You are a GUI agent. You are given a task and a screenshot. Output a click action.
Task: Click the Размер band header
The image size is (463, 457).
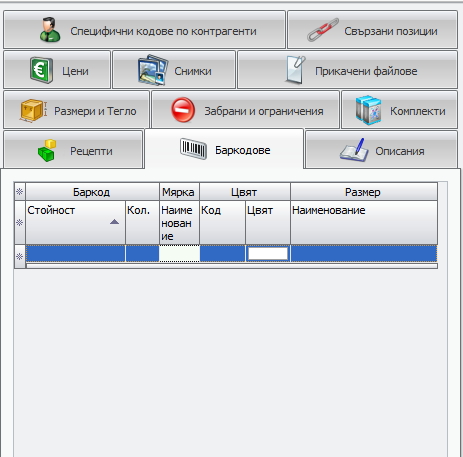tap(364, 192)
